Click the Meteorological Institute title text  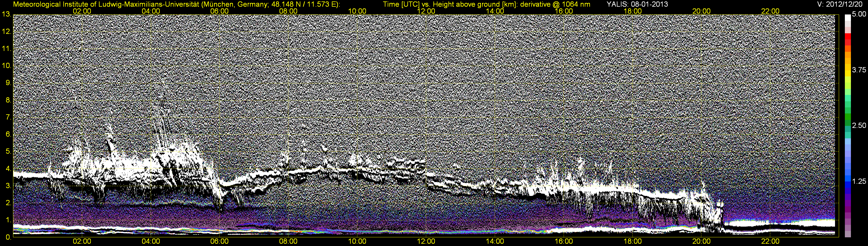tap(176, 4)
